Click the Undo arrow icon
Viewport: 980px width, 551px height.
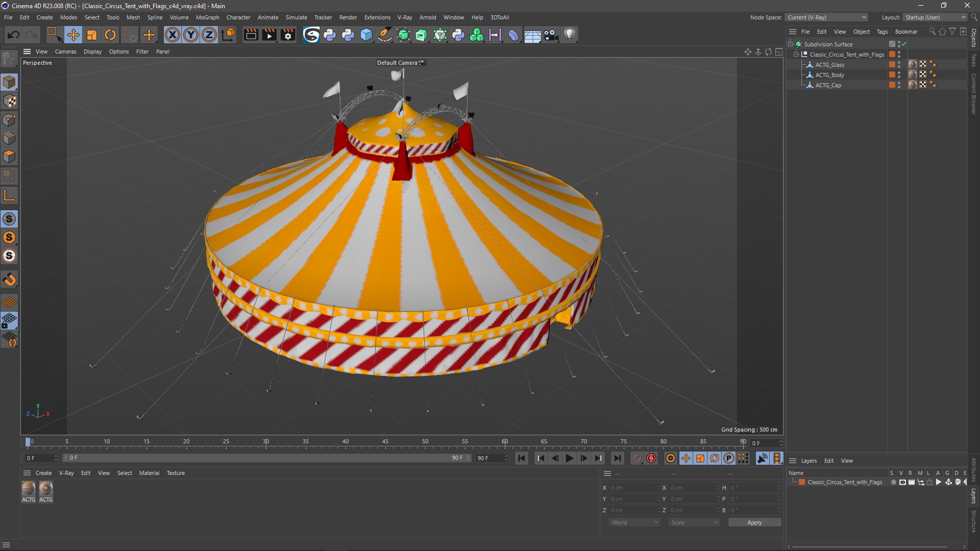click(14, 35)
